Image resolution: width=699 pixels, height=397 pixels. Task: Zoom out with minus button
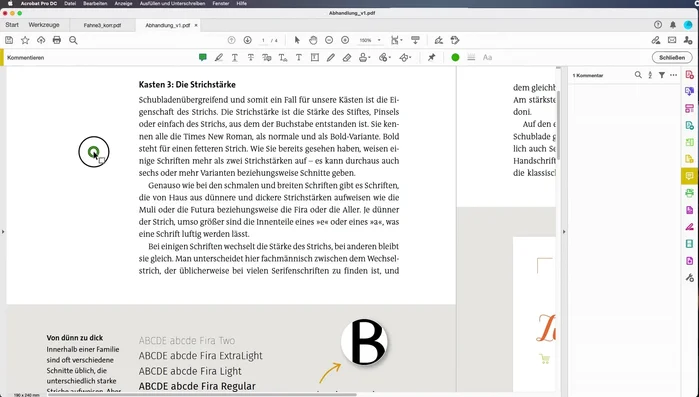(329, 40)
